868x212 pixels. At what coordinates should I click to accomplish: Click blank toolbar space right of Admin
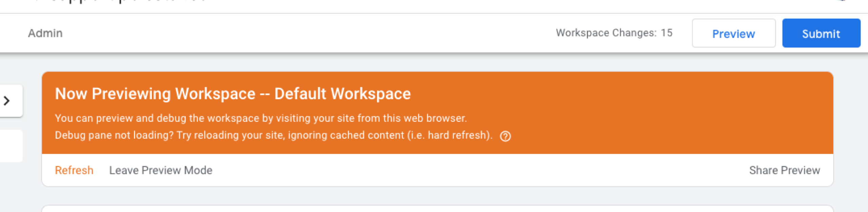305,33
